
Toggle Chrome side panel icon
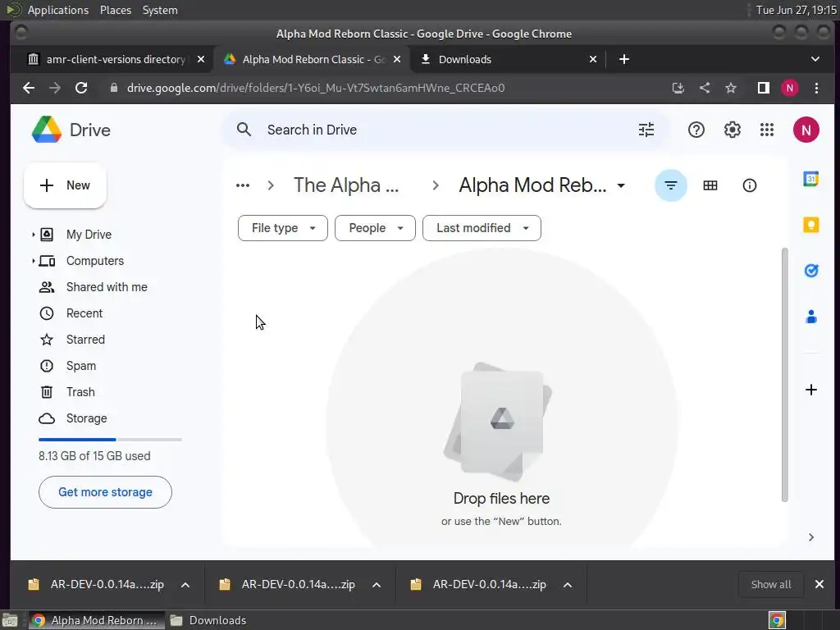pyautogui.click(x=764, y=88)
